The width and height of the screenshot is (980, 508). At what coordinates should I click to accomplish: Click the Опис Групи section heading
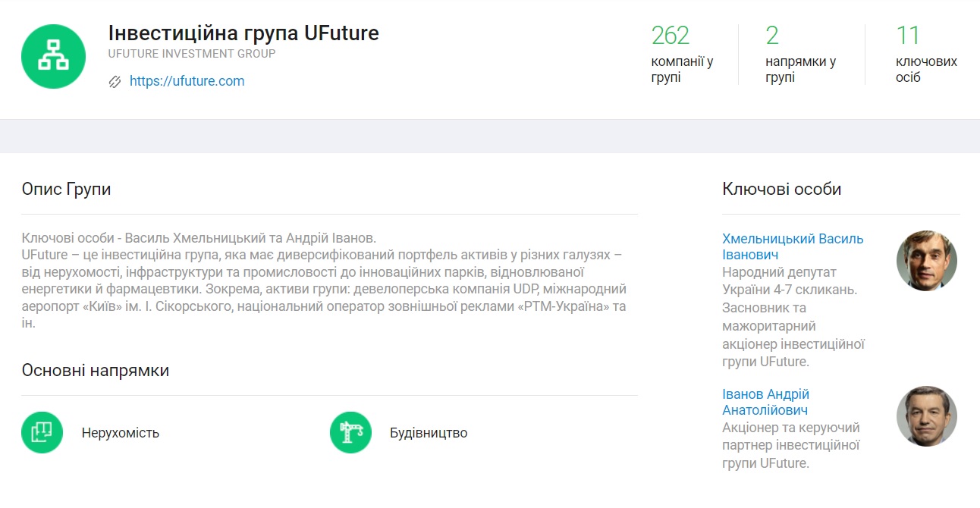[x=67, y=189]
